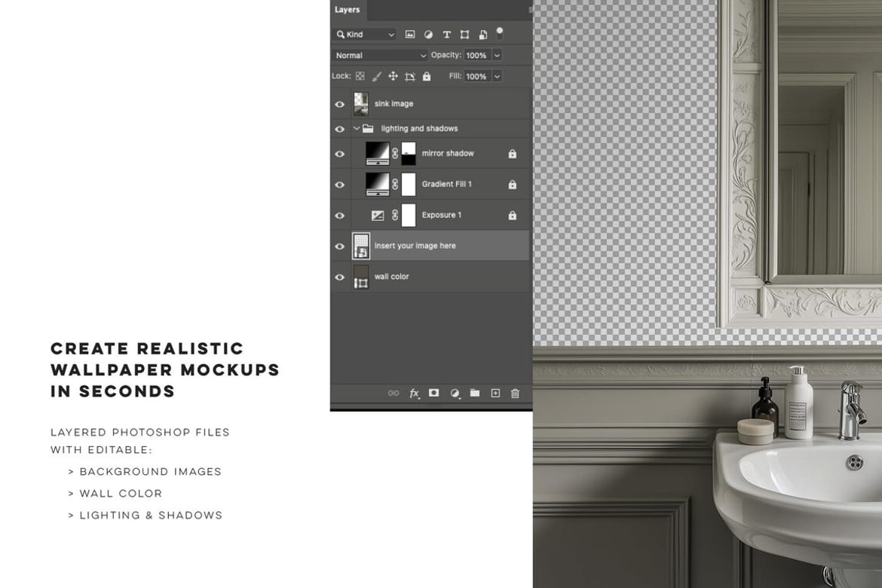Filter layers by adjustment layer icon
Screen dimensions: 882x588
[429, 35]
